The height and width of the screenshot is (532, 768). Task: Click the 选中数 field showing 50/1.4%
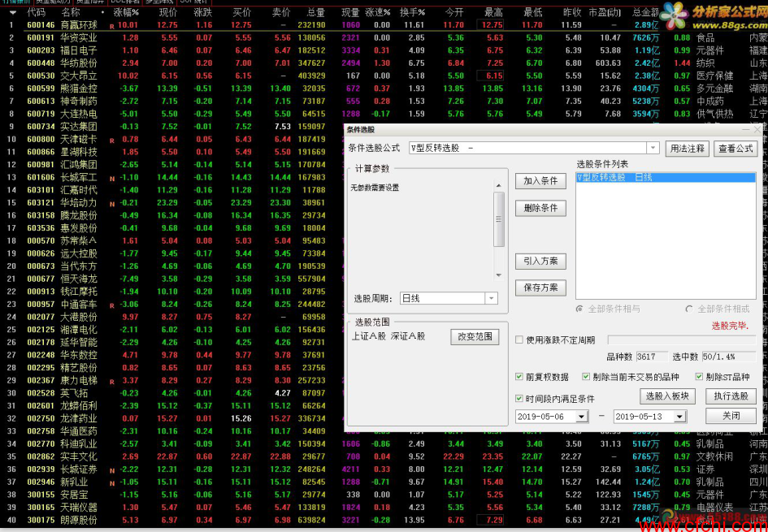point(729,357)
